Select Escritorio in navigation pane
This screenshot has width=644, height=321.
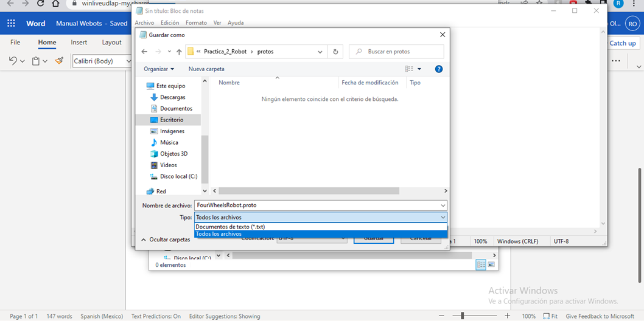168,120
